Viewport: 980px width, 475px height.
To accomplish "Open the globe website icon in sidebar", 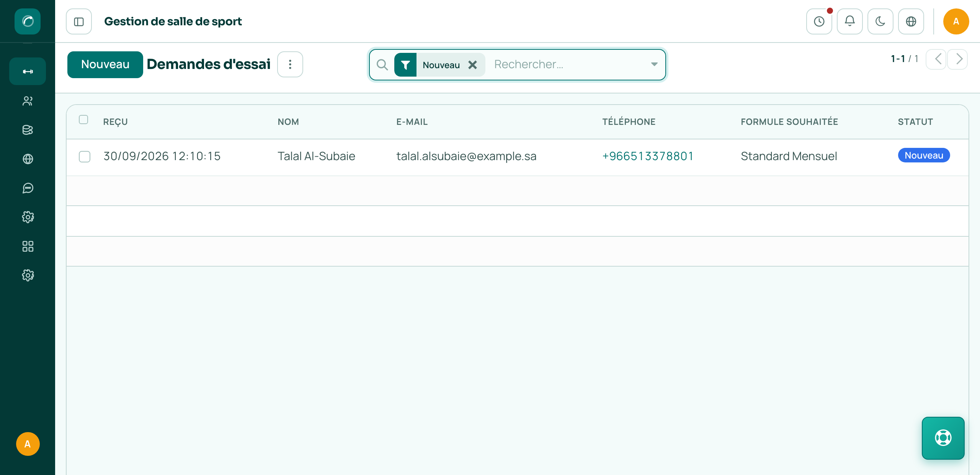I will (28, 159).
